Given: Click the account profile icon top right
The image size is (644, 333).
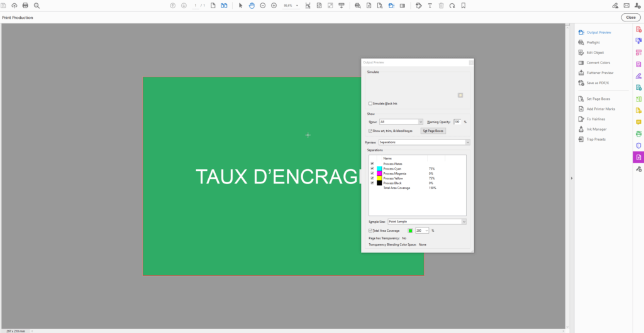Looking at the screenshot, I should pos(638,6).
